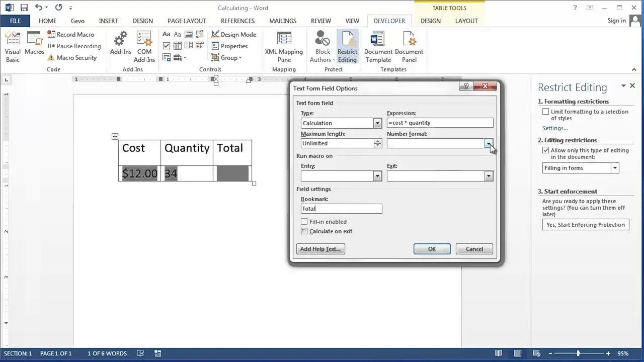
Task: Cancel the Text Form Field Options dialog
Action: tap(474, 249)
